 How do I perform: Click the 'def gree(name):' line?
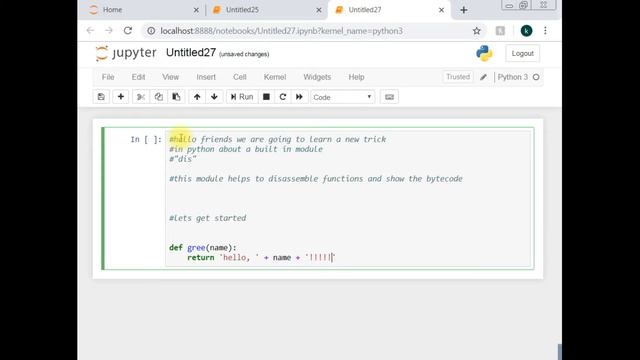coord(202,248)
